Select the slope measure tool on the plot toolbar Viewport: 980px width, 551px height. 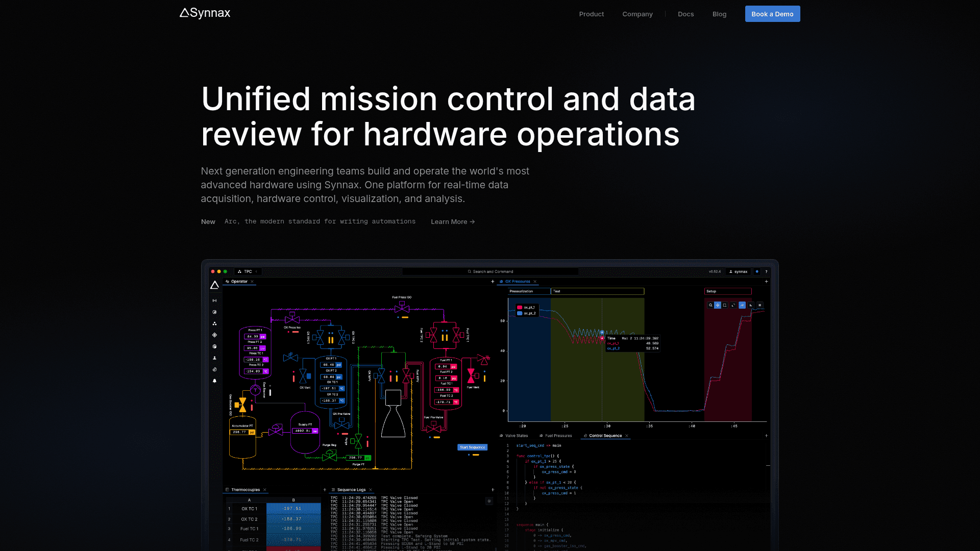click(x=751, y=305)
